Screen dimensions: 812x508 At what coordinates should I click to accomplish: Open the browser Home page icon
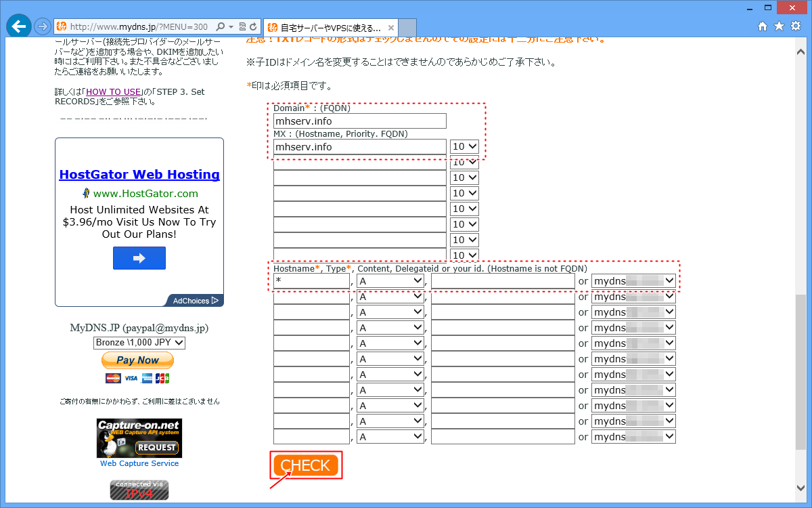[763, 26]
